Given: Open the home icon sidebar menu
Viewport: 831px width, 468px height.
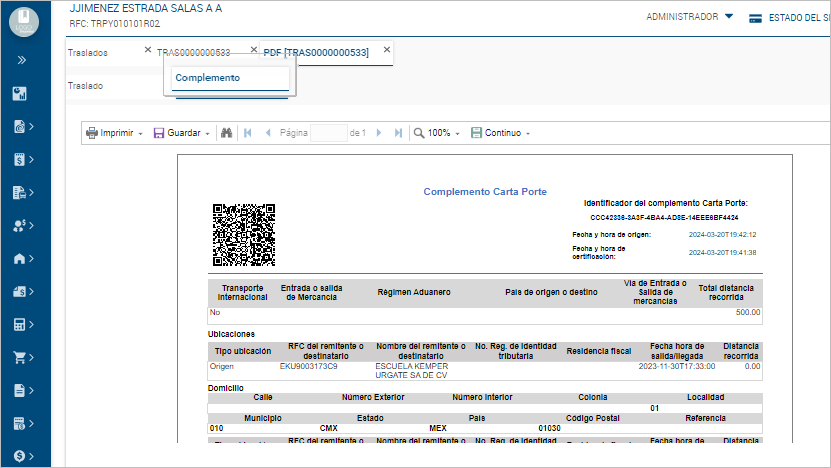Looking at the screenshot, I should tap(19, 258).
